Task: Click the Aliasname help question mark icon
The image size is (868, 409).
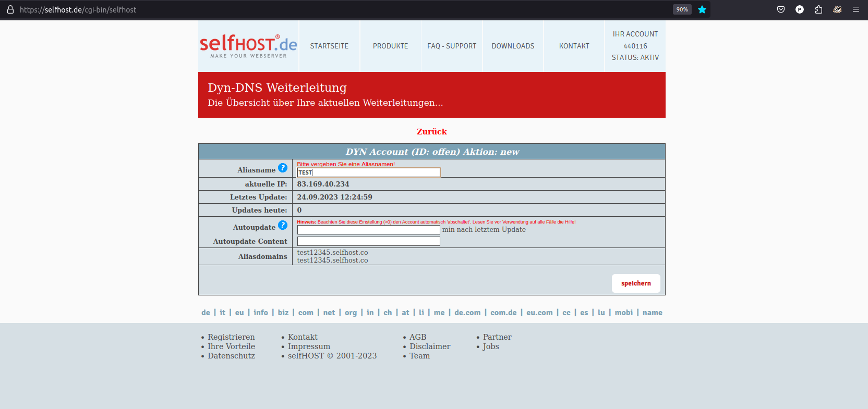Action: [x=282, y=168]
